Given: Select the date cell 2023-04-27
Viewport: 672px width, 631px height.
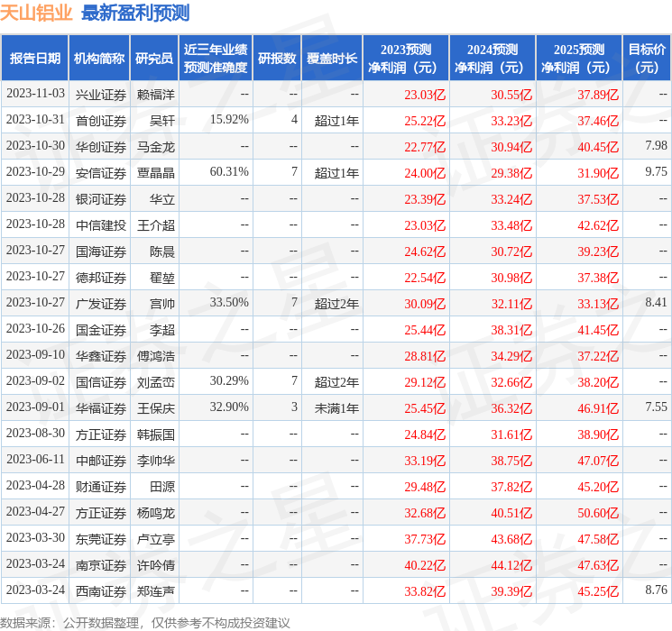Looking at the screenshot, I should (35, 511).
